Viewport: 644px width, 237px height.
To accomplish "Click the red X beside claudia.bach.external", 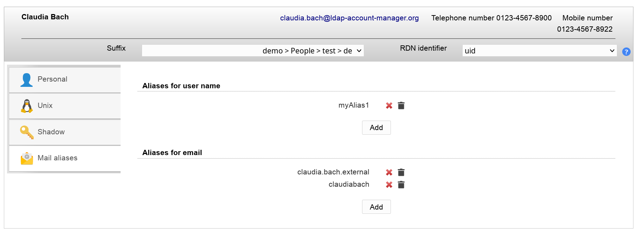I will tap(389, 172).
